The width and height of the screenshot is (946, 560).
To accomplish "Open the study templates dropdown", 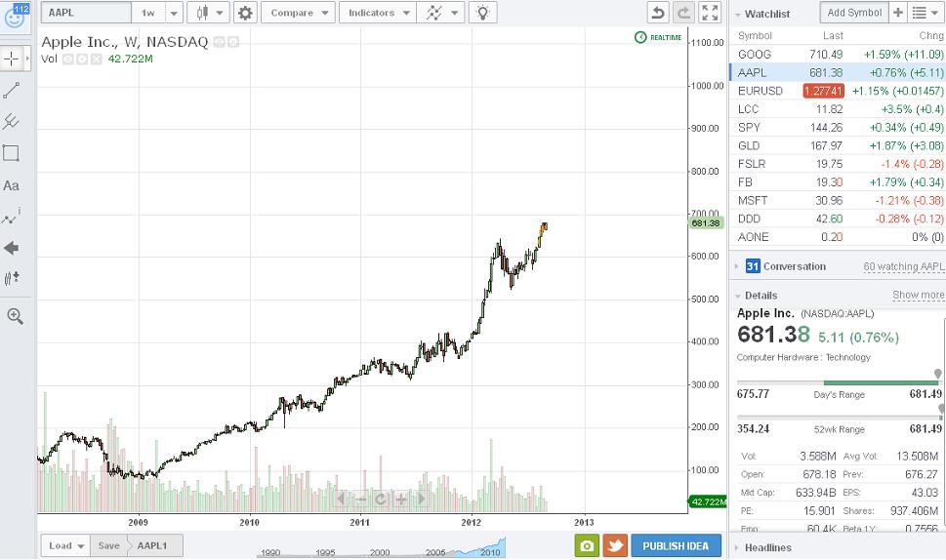I will tap(441, 13).
